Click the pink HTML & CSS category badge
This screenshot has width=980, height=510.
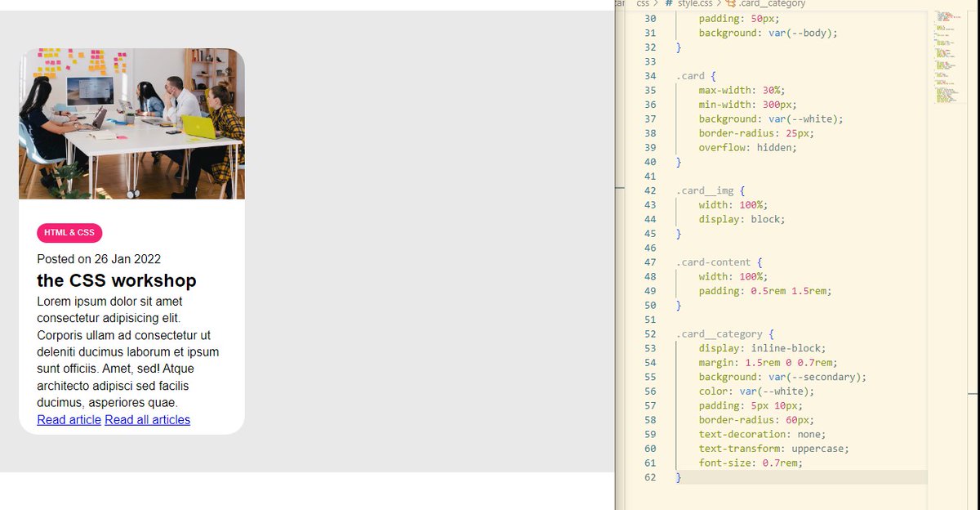[69, 233]
